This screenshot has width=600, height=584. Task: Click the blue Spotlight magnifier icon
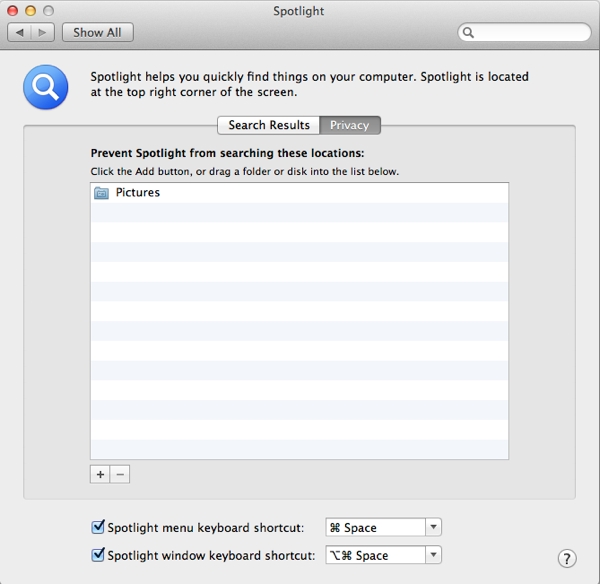click(46, 87)
